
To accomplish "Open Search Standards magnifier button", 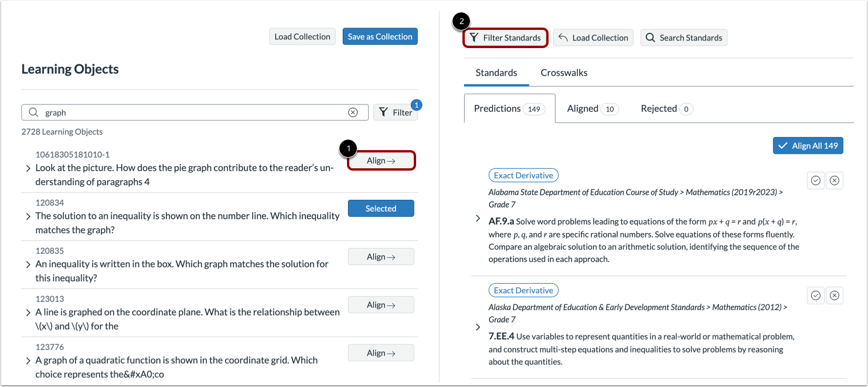I will pos(683,38).
